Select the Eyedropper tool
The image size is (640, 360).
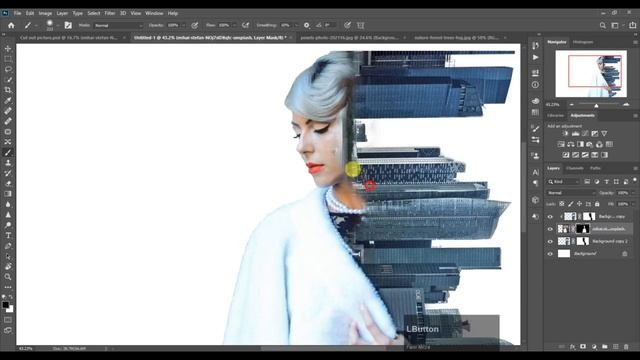click(8, 100)
